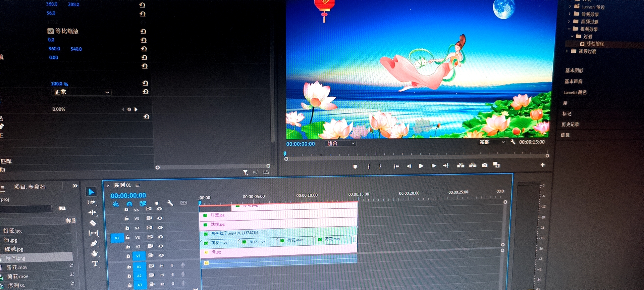
Task: Toggle nest sequence insert option in timeline
Action: pyautogui.click(x=116, y=204)
